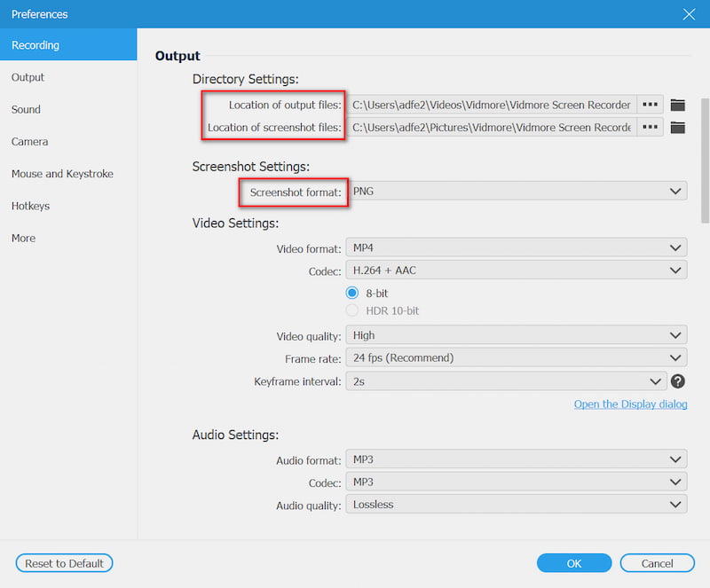The width and height of the screenshot is (710, 588).
Task: Select the HDR 10-bit radio option
Action: (x=352, y=310)
